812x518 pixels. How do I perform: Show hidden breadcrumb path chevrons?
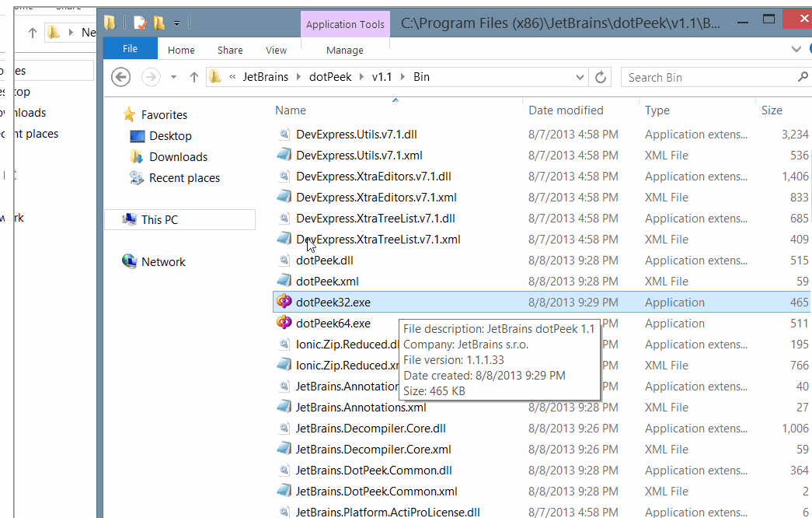click(232, 77)
